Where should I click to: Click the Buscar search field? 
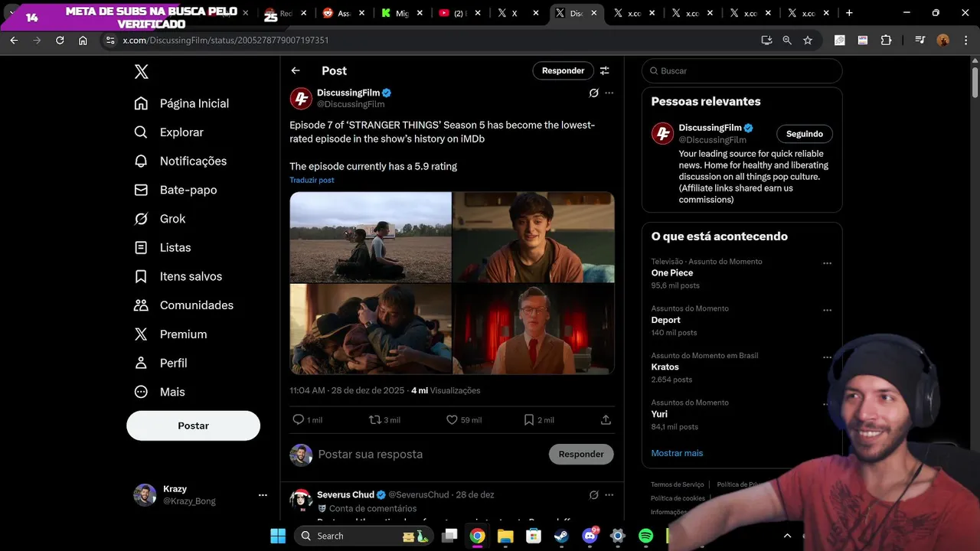pyautogui.click(x=742, y=70)
